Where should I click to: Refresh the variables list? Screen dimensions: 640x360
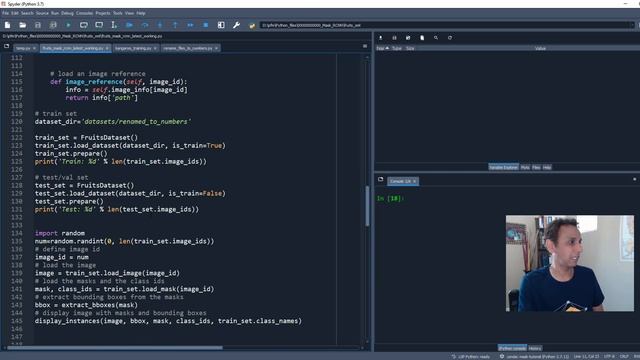point(450,38)
